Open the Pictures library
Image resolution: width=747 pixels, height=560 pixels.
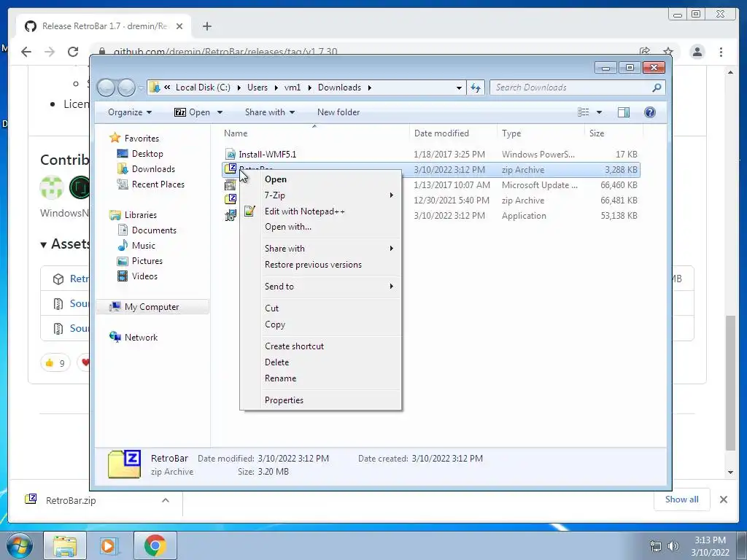point(147,261)
